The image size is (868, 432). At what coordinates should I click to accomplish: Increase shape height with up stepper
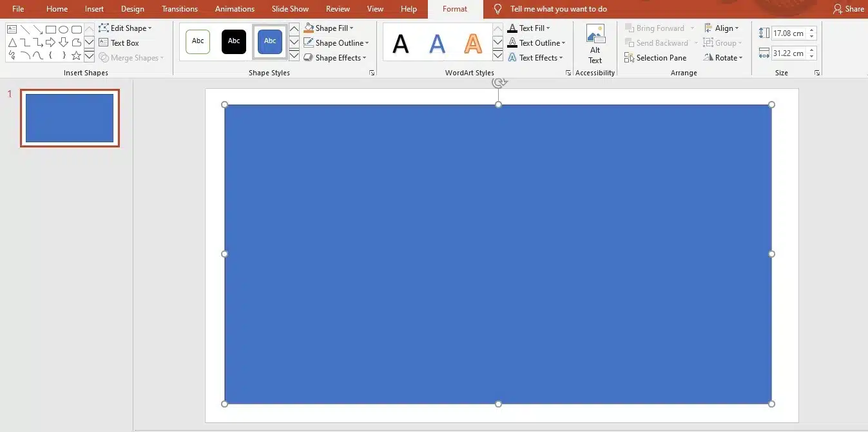[x=811, y=30]
